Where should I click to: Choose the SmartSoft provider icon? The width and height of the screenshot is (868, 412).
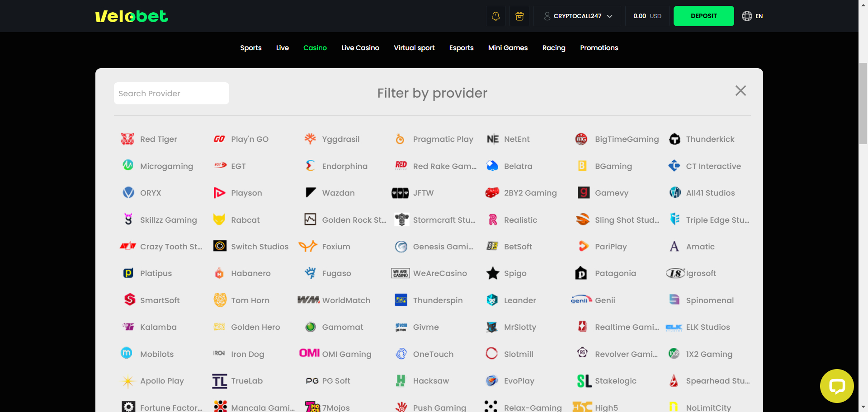[x=130, y=300]
